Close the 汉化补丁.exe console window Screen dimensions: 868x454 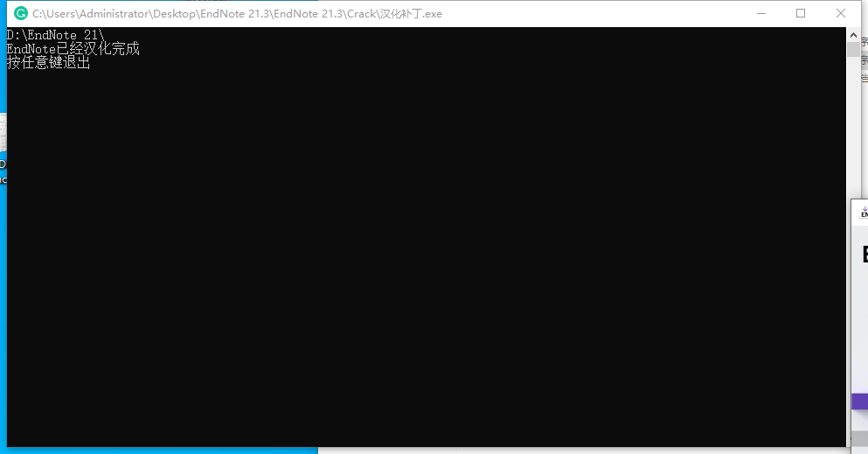tap(840, 13)
